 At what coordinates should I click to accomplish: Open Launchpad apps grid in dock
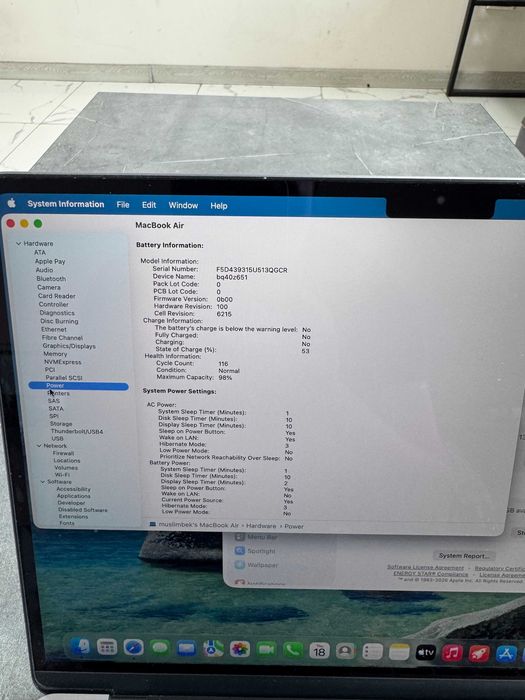[x=107, y=647]
